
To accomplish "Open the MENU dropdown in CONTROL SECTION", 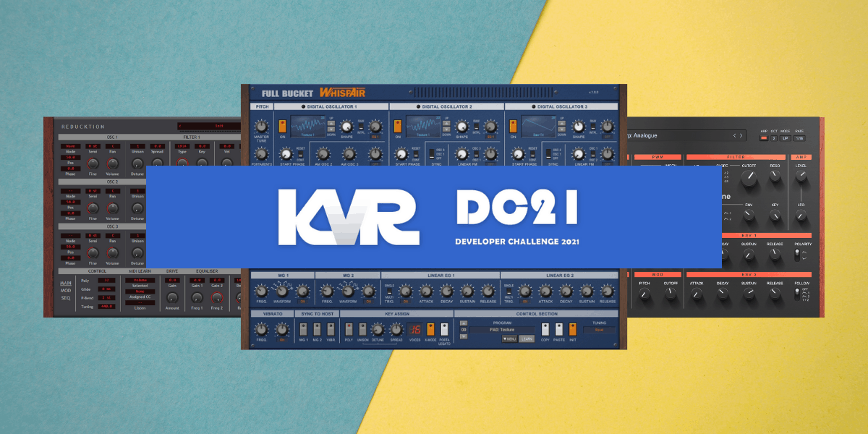I will tap(509, 339).
